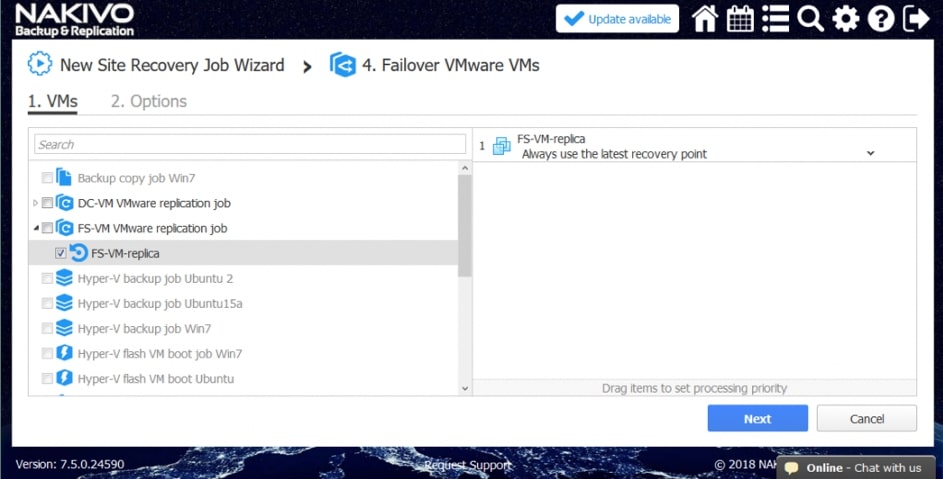Toggle Hyper-V backup job Ubuntu15a checkbox

coord(47,303)
